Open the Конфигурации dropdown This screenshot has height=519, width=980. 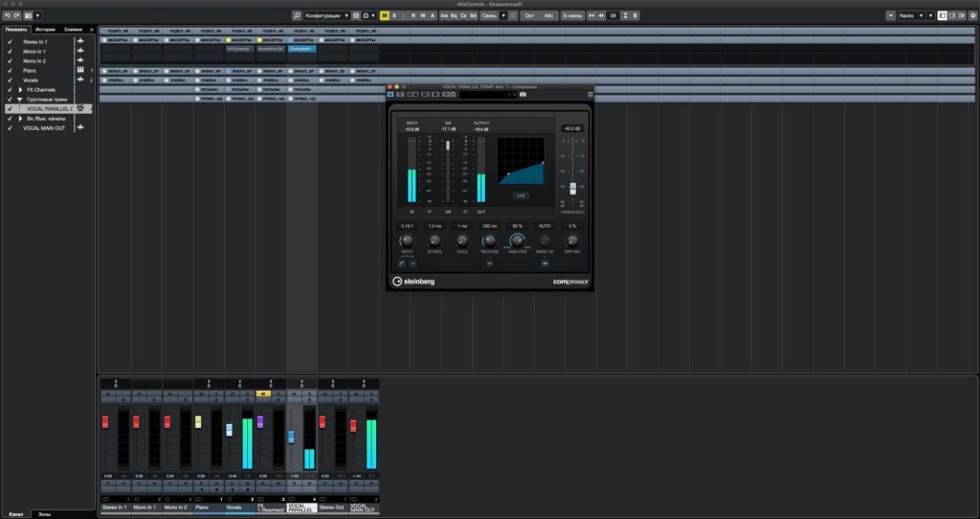point(327,15)
